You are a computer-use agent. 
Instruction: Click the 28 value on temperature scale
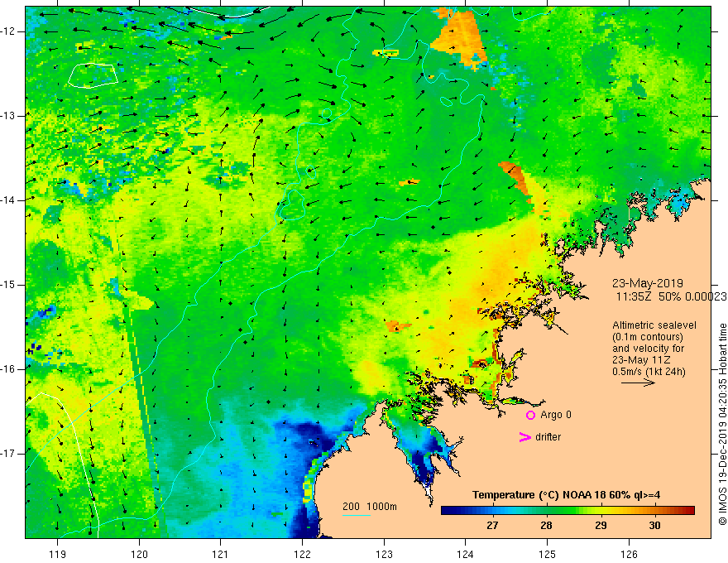point(547,526)
